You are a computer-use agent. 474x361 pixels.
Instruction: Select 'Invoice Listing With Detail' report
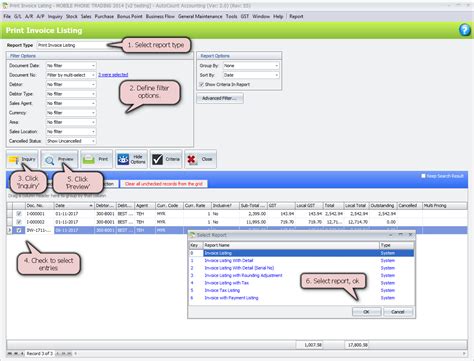click(x=301, y=261)
